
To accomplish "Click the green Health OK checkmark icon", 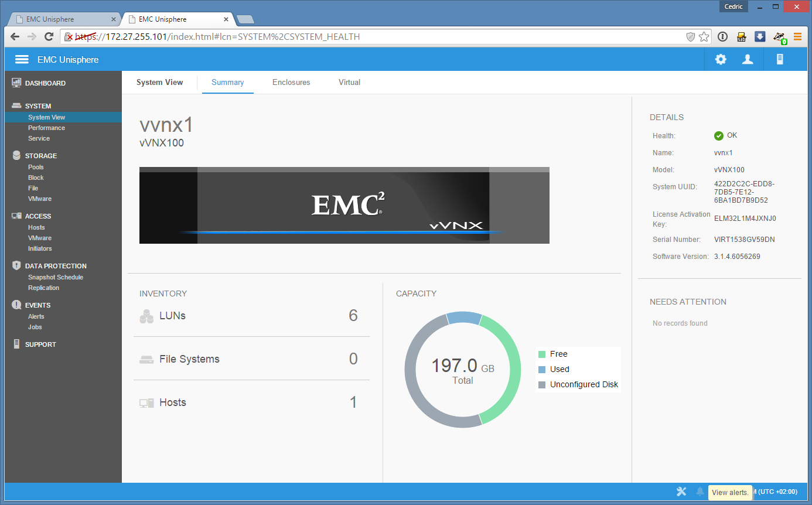I will tap(719, 136).
